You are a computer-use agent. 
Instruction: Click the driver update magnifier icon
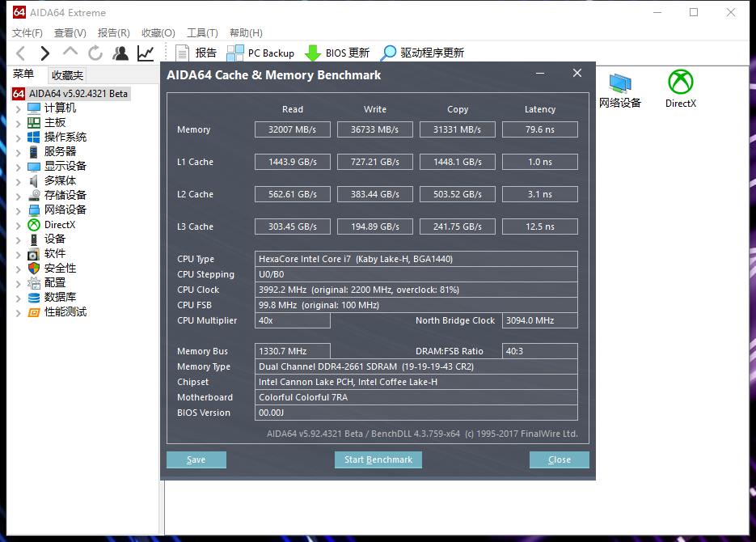(388, 53)
